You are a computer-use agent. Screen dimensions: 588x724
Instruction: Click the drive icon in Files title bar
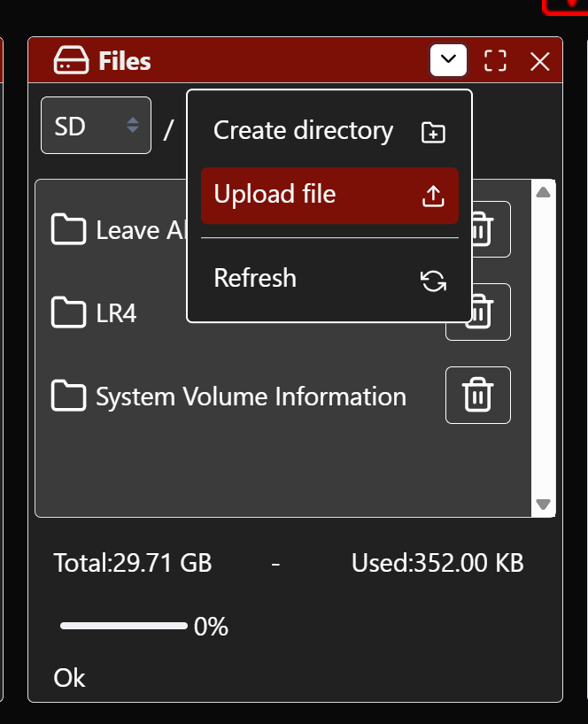pyautogui.click(x=72, y=61)
